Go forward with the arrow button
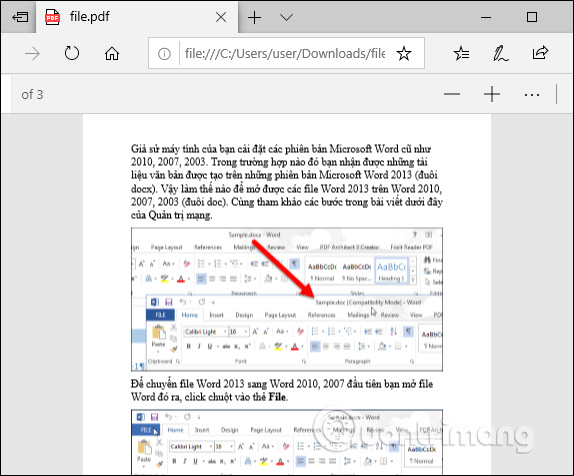Screen dimensions: 574x476 coord(32,54)
